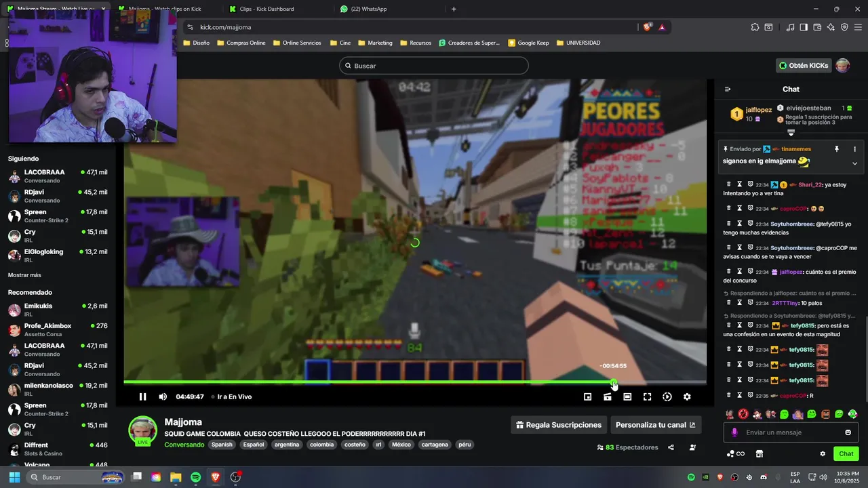868x488 pixels.
Task: Click the purple microphone icon in chat
Action: point(734,432)
